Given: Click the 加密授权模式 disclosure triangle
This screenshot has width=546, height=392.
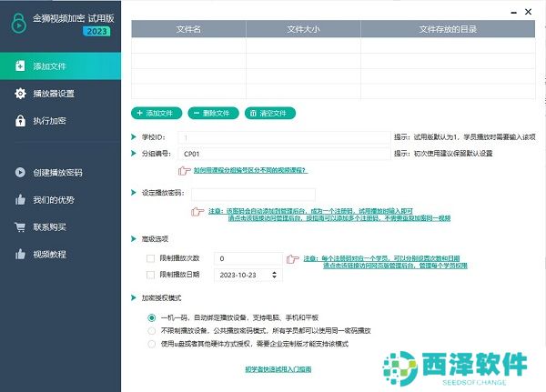Looking at the screenshot, I should pyautogui.click(x=134, y=297).
